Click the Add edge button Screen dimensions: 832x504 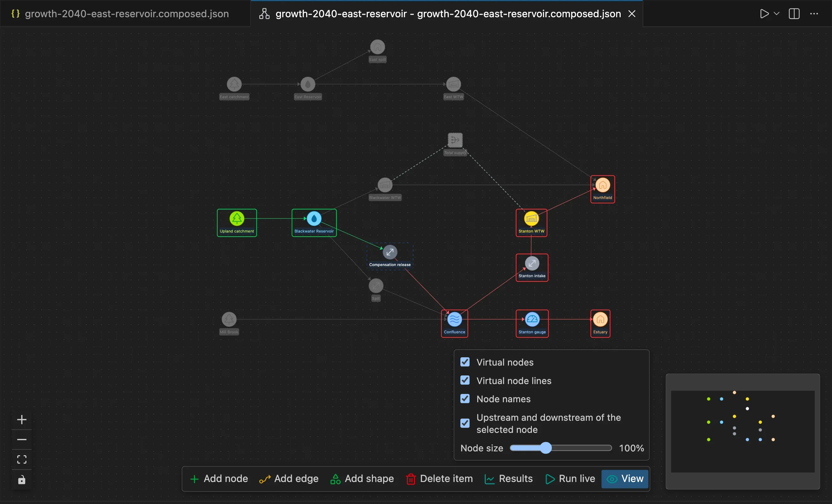[x=289, y=479]
